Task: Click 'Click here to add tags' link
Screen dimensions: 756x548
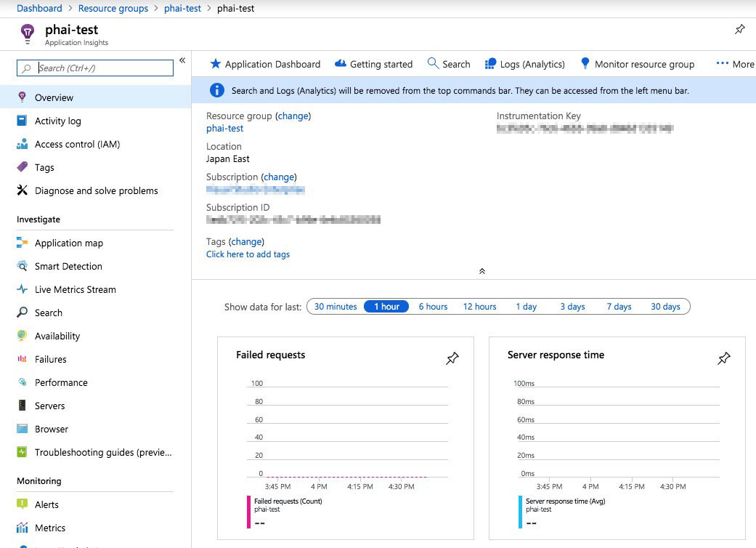Action: click(x=248, y=254)
